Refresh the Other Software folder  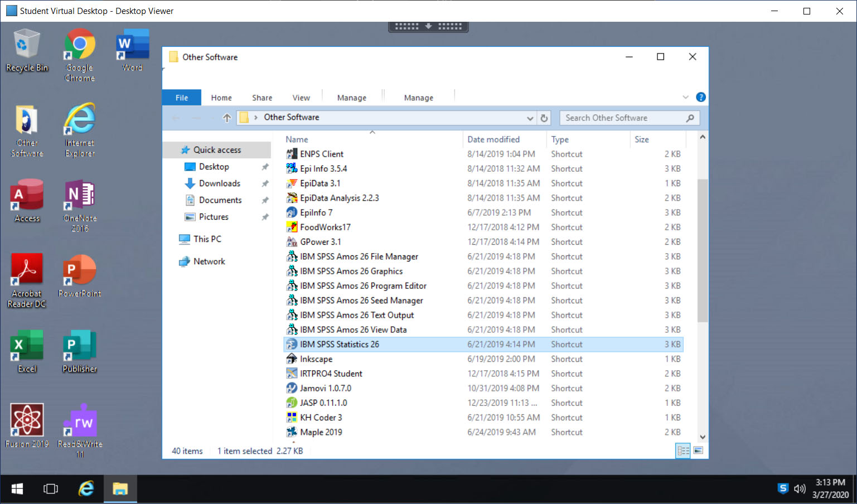[544, 118]
